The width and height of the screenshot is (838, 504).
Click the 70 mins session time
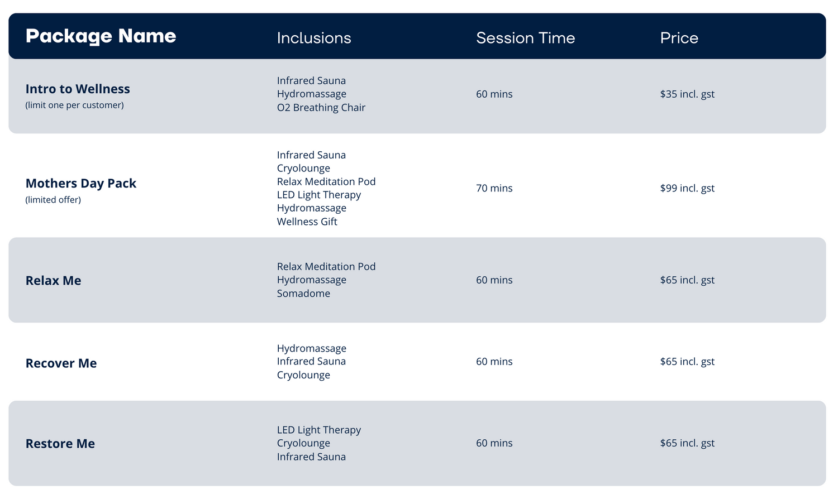coord(494,188)
